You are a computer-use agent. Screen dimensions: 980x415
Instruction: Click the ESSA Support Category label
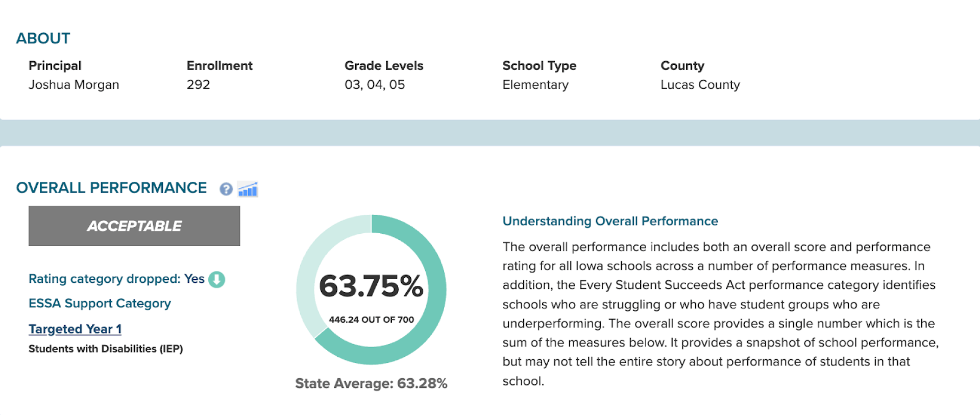[x=100, y=303]
